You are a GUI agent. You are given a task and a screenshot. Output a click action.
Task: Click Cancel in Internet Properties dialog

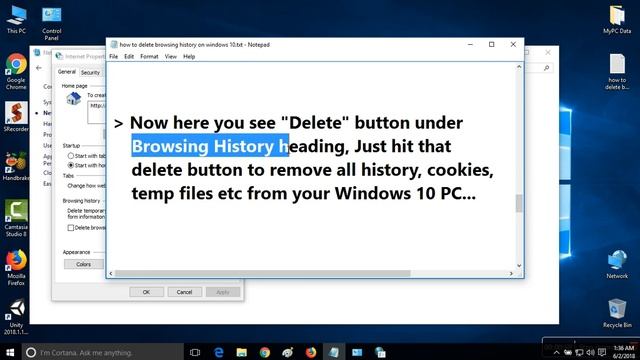pyautogui.click(x=184, y=292)
